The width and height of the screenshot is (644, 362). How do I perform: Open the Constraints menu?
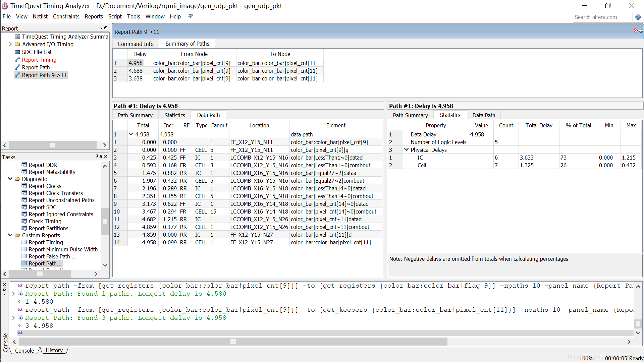coord(66,16)
